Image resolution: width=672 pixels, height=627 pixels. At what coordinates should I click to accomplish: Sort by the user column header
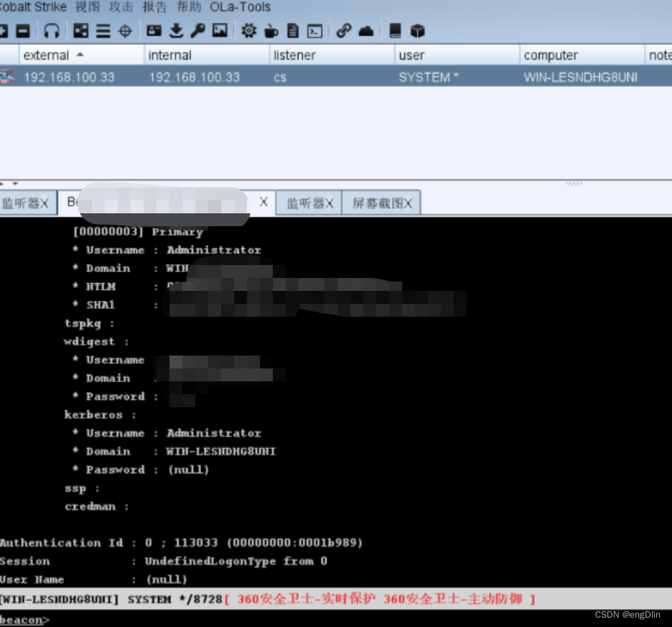click(457, 55)
